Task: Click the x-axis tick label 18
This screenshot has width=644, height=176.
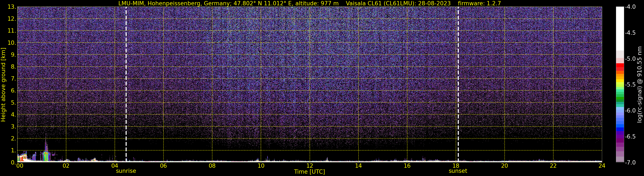Action: coord(456,166)
